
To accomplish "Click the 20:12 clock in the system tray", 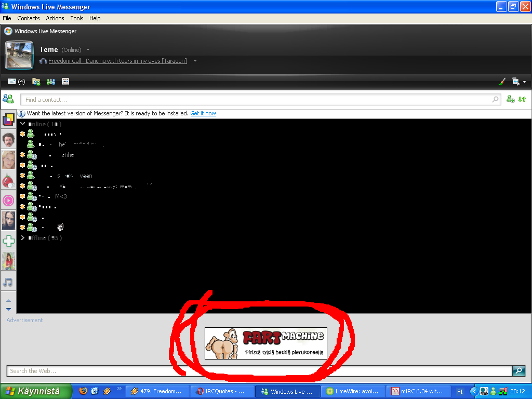I will click(517, 391).
